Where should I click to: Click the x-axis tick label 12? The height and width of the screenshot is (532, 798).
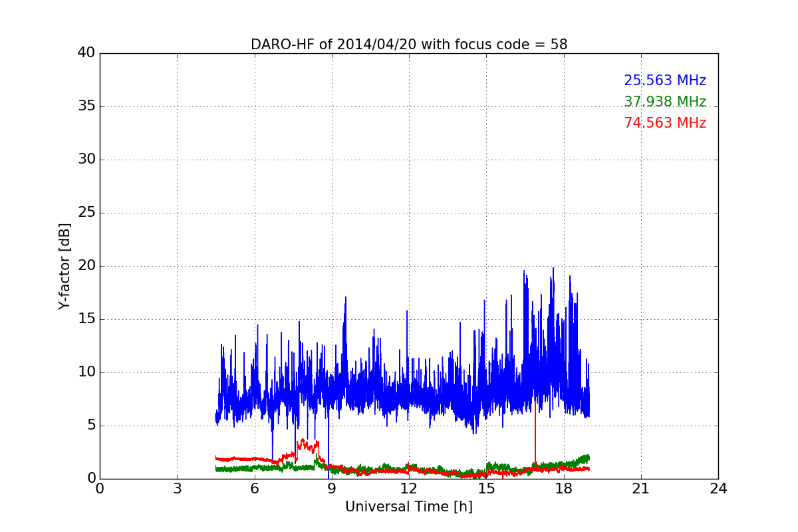pyautogui.click(x=409, y=489)
